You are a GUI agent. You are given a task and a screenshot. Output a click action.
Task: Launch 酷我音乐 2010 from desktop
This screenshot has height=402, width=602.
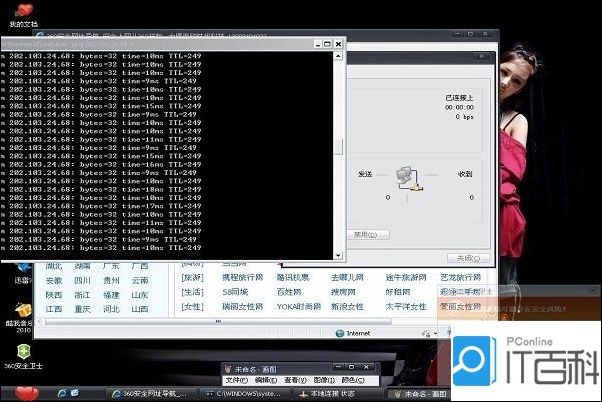pyautogui.click(x=21, y=317)
